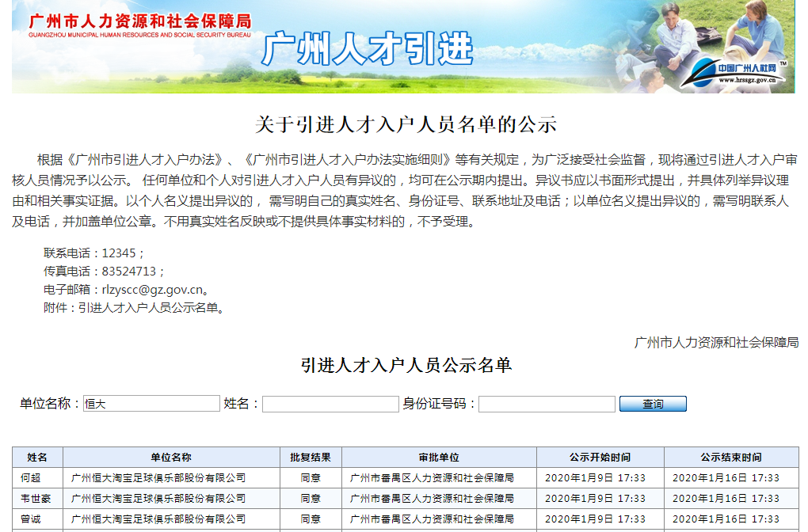This screenshot has width=808, height=532.
Task: Click the 姓名 column header
Action: coord(37,458)
